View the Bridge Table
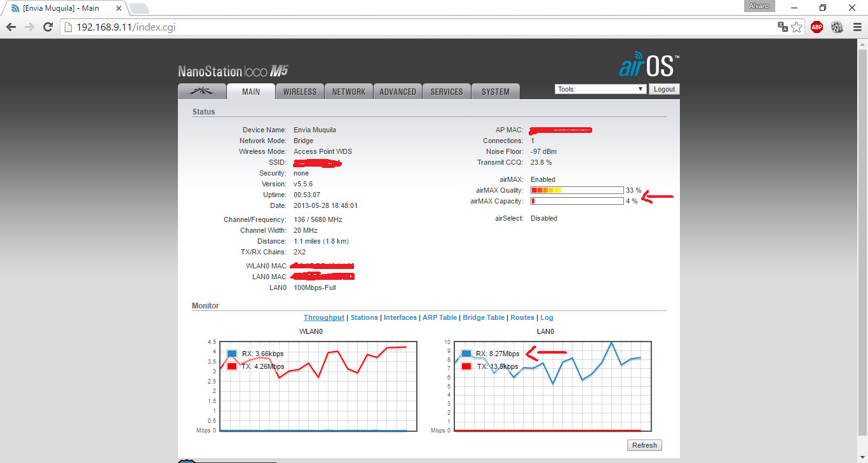 coord(484,317)
